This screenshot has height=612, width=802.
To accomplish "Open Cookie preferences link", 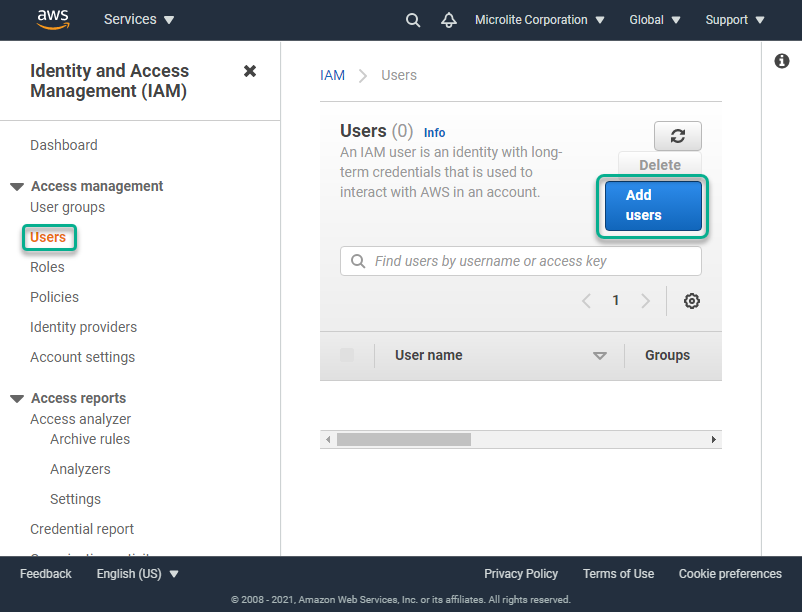I will [730, 574].
